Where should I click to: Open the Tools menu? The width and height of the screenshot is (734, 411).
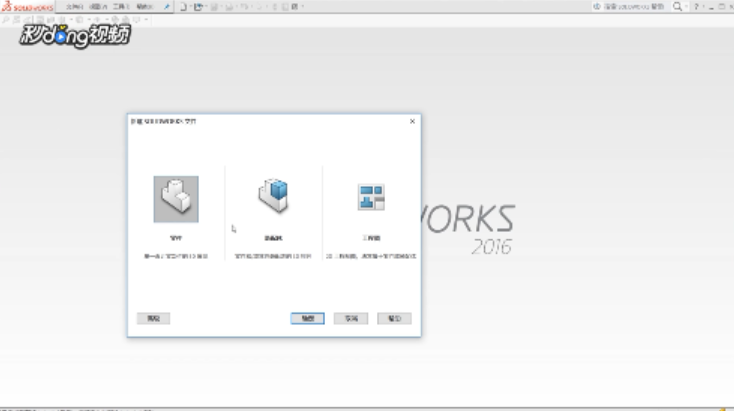click(121, 7)
